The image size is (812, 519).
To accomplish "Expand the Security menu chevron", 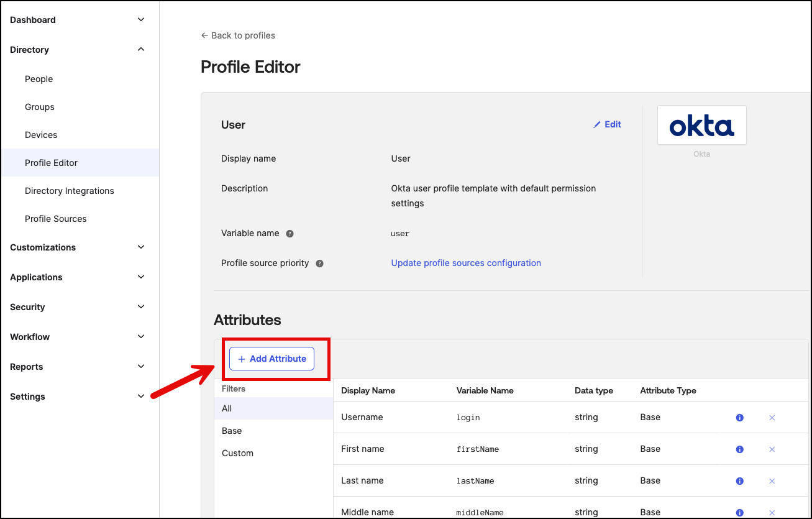I will click(141, 307).
